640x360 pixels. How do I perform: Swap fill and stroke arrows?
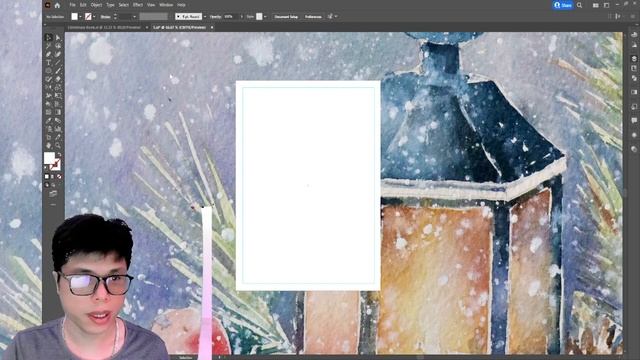pyautogui.click(x=60, y=154)
